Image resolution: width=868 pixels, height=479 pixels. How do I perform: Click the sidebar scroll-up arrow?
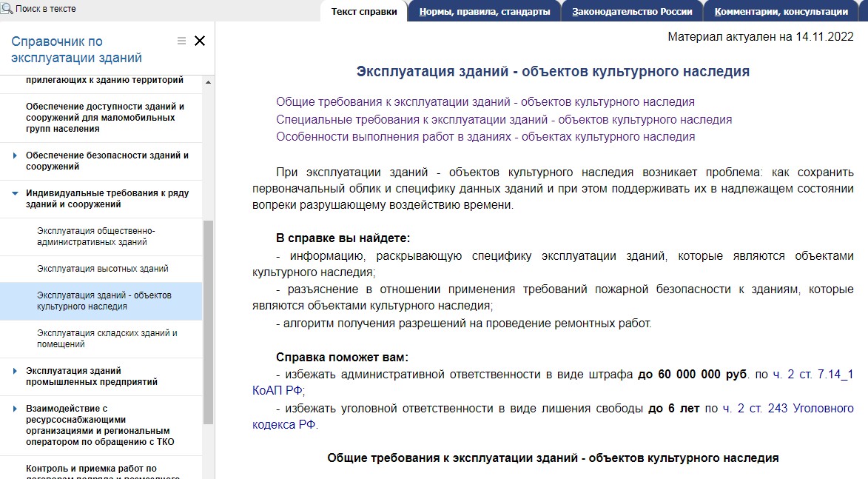[208, 82]
